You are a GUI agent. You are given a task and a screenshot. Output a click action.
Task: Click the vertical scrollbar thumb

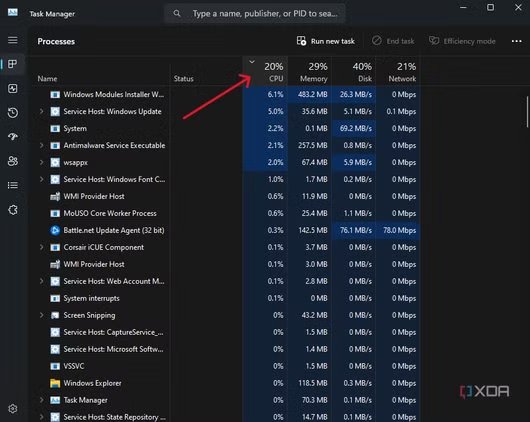pyautogui.click(x=527, y=112)
